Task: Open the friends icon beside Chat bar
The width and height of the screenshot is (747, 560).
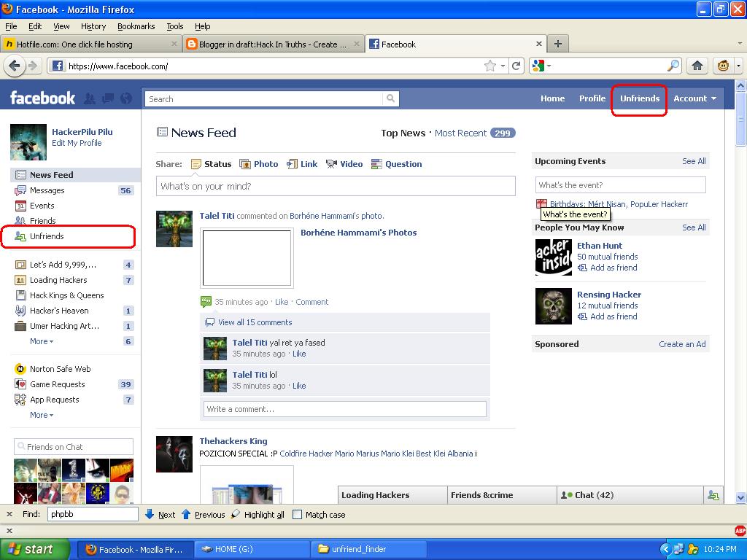Action: (713, 495)
